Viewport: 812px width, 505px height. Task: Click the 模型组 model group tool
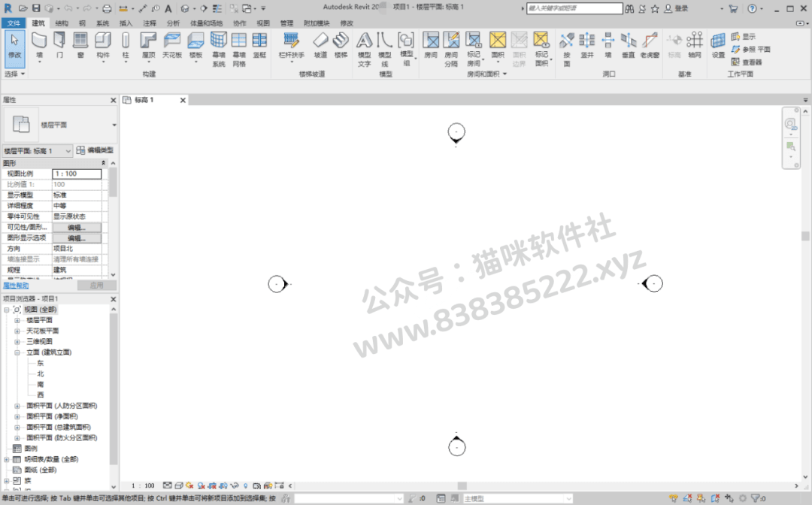tap(407, 49)
